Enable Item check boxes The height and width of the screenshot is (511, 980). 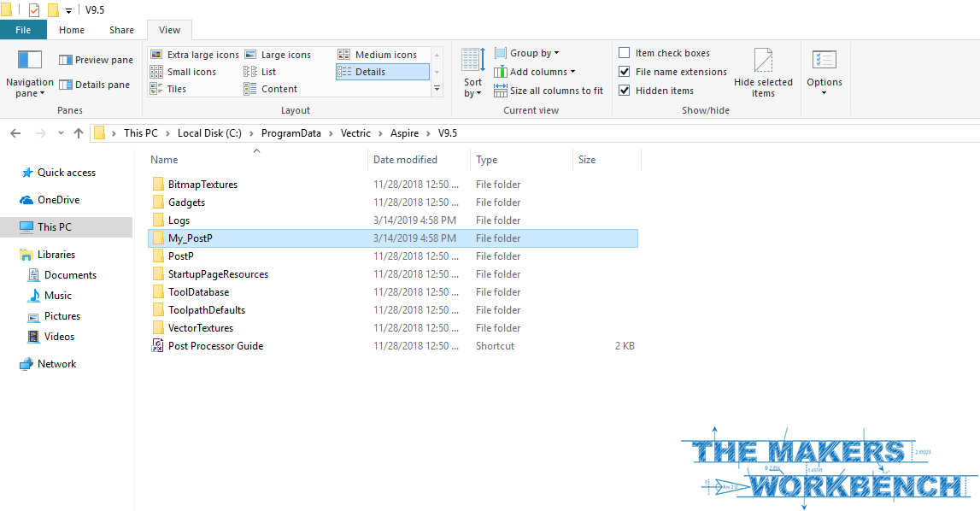click(625, 52)
